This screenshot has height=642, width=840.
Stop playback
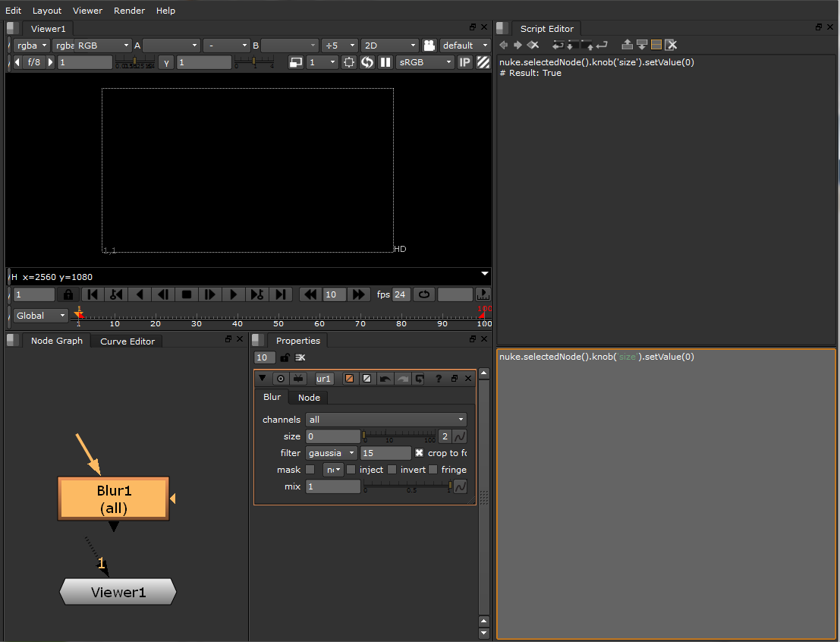point(187,294)
